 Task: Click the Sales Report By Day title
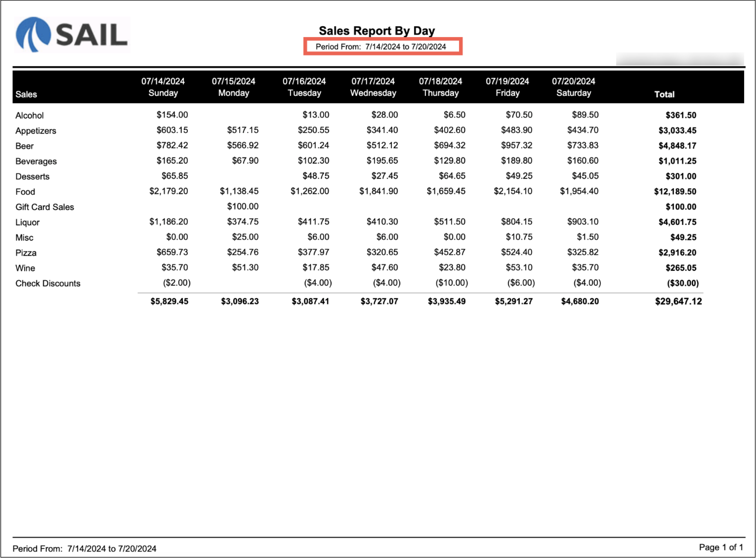pos(377,31)
